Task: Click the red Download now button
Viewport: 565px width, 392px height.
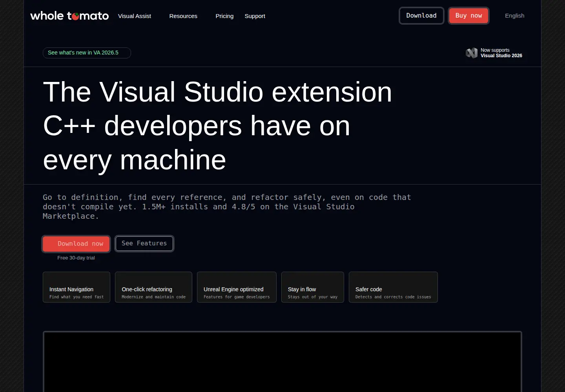Action: point(76,244)
